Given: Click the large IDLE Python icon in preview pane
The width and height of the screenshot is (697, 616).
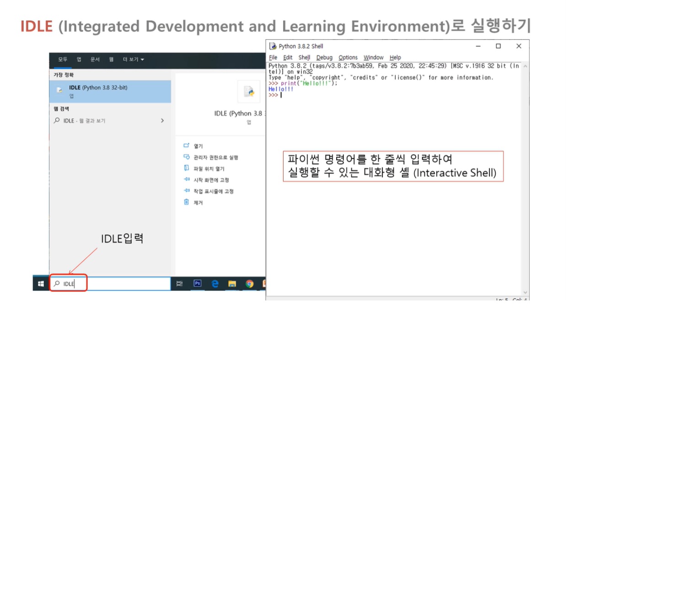Looking at the screenshot, I should pyautogui.click(x=249, y=91).
